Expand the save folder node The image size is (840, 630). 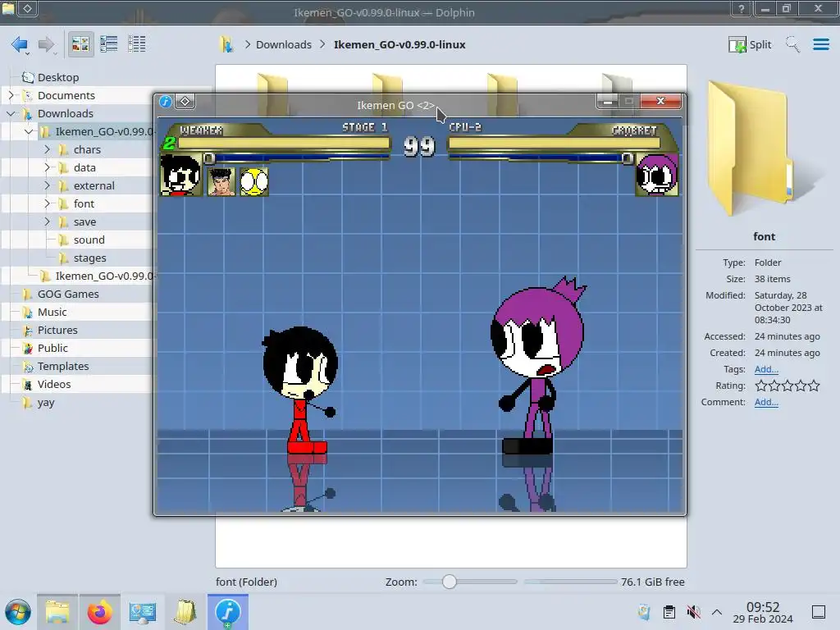coord(47,221)
